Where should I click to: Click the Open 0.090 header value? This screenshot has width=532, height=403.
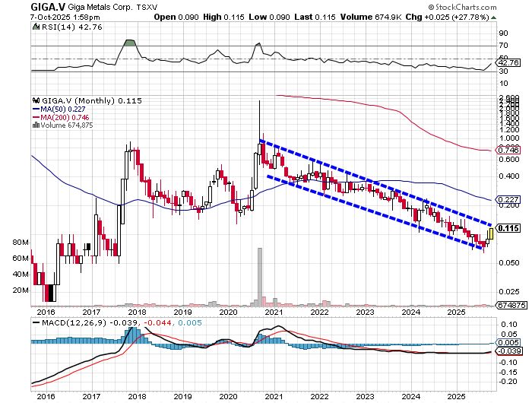point(176,17)
